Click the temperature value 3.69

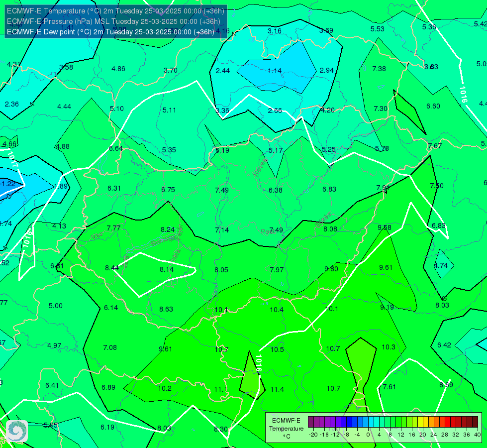tap(326, 30)
